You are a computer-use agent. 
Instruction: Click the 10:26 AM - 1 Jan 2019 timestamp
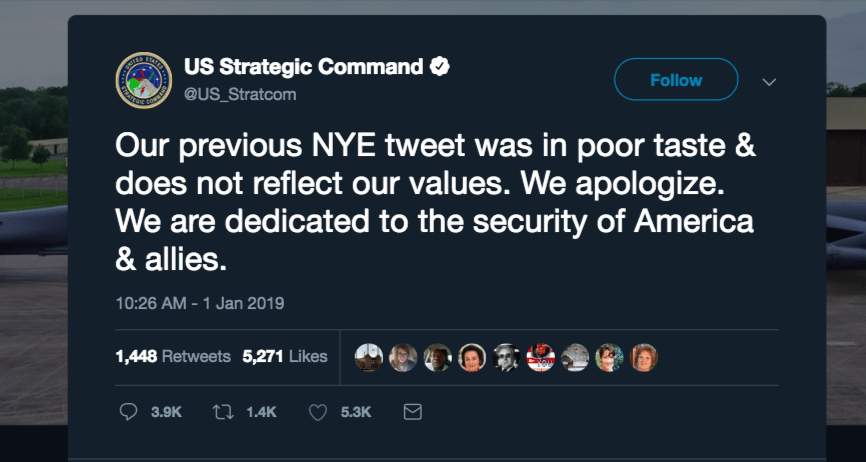click(x=200, y=302)
